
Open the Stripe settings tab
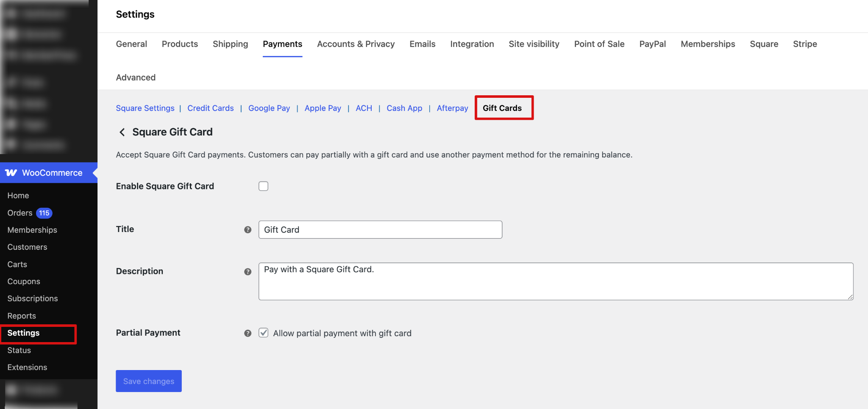[805, 44]
